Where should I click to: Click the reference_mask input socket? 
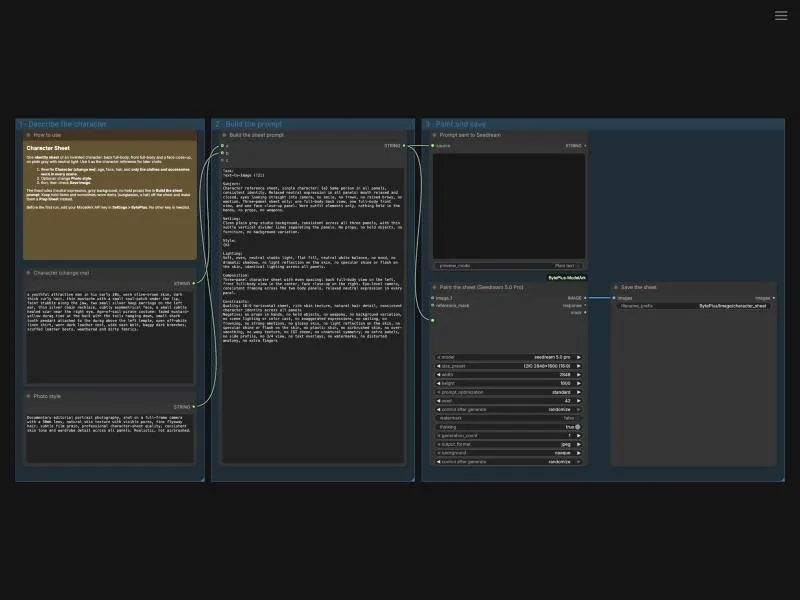[433, 305]
